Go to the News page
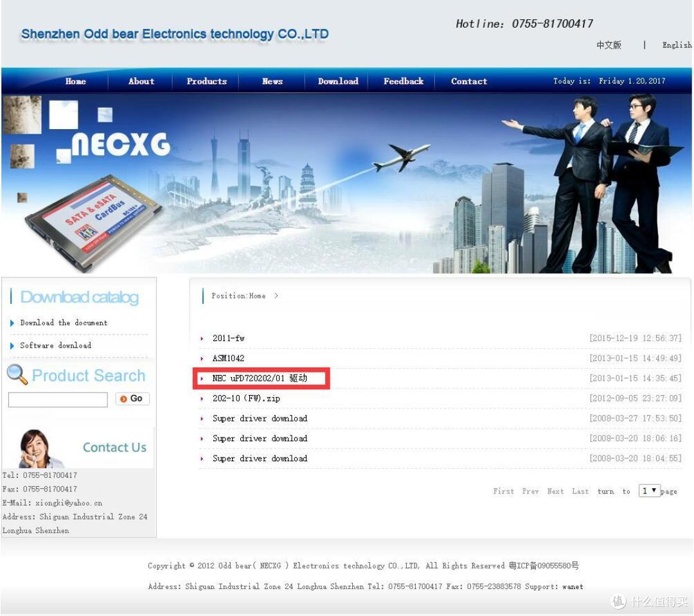The height and width of the screenshot is (616, 694). coord(272,82)
